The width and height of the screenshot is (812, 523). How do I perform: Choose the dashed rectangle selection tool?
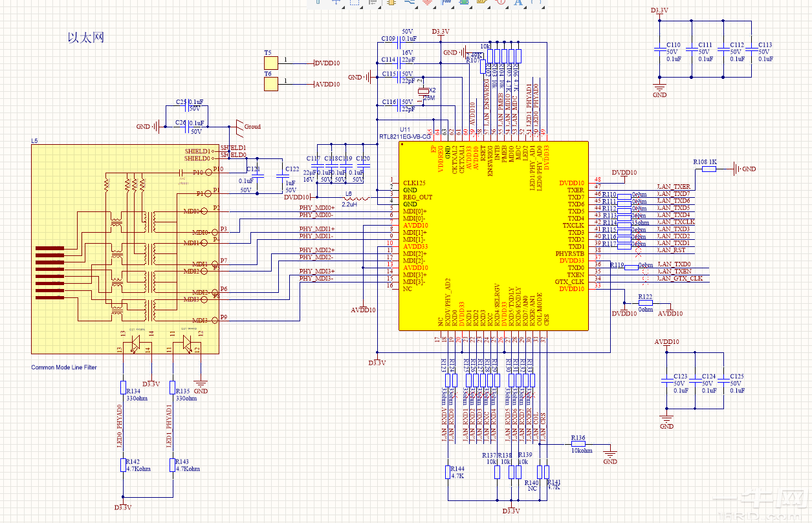[355, 2]
